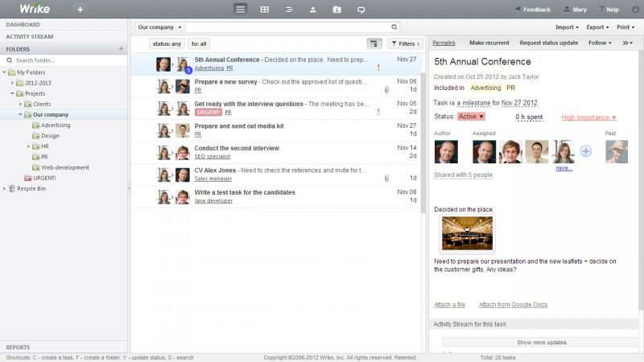Open the folder building icon in top bar
Screen dimensions: 644x362
pos(336,9)
